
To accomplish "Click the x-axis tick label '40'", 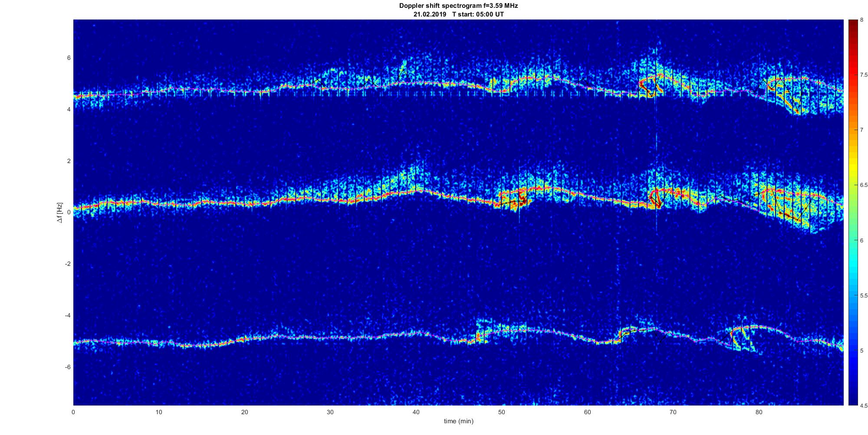I will point(416,412).
